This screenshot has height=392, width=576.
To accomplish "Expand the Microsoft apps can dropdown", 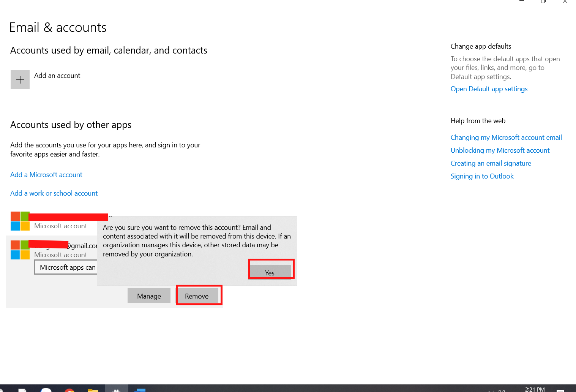I will point(66,267).
